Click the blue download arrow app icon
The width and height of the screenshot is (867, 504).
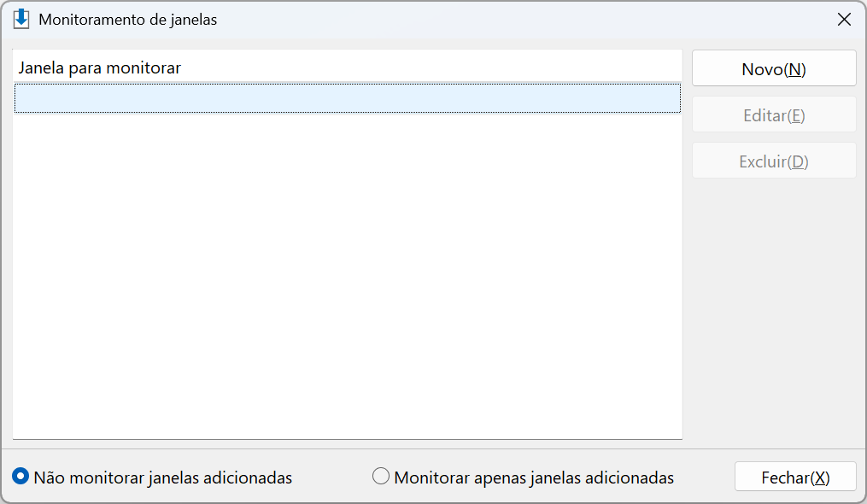pos(21,19)
